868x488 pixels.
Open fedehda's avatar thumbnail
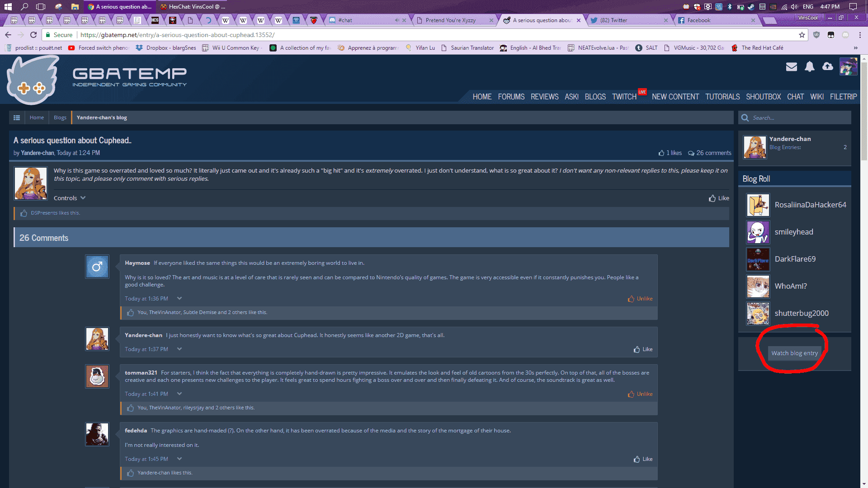97,434
